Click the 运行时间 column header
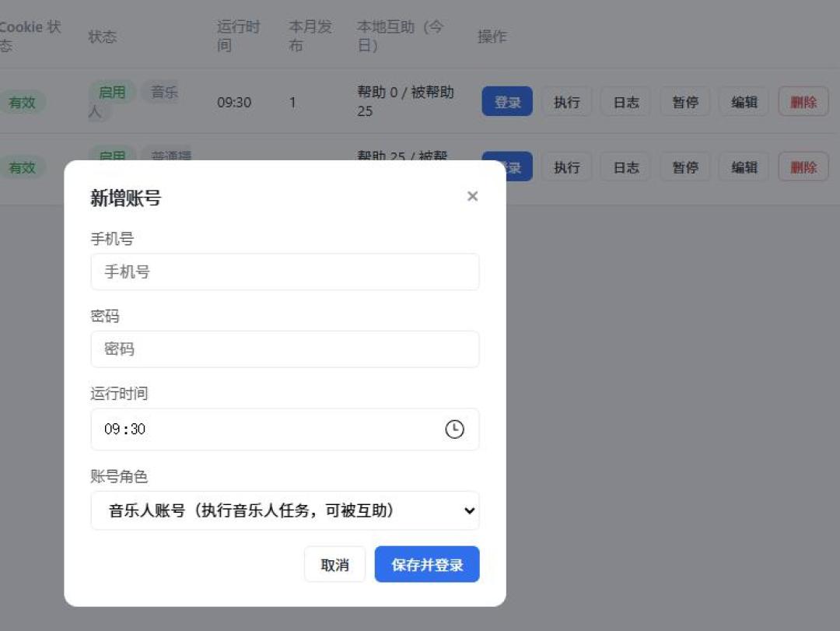840x631 pixels. [x=239, y=36]
